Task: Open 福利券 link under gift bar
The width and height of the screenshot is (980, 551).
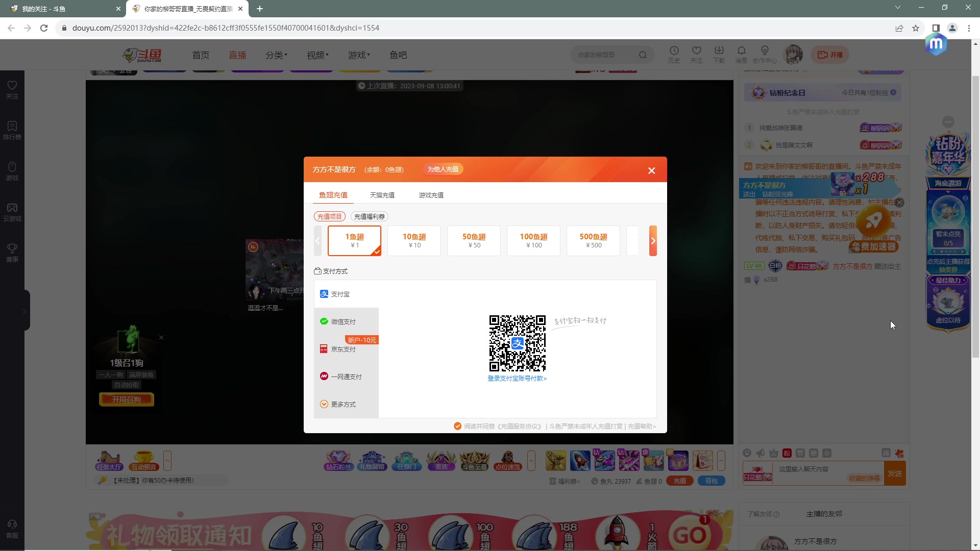Action: [565, 481]
